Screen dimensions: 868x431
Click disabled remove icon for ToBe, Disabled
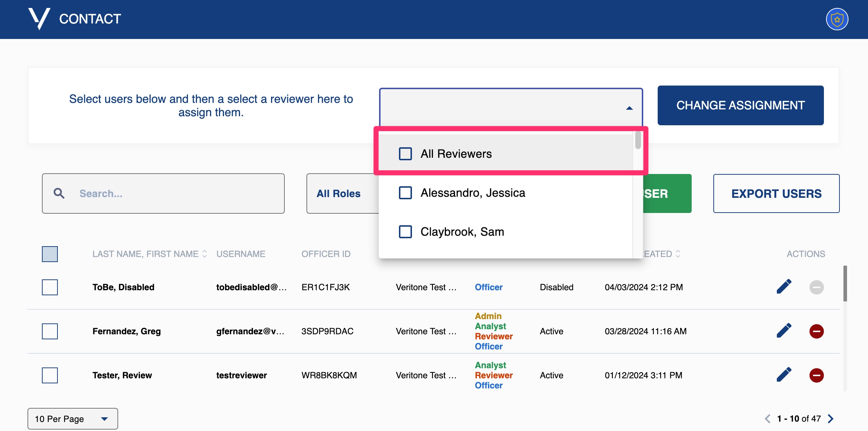[816, 287]
